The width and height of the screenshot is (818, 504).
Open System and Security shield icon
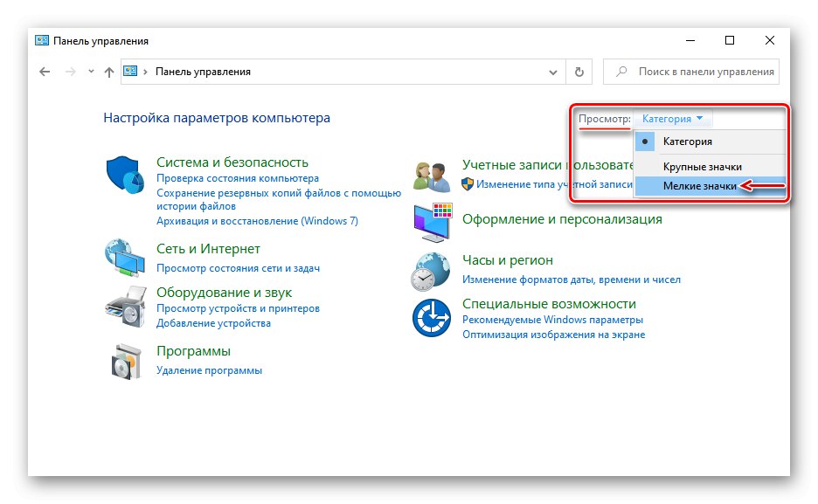(125, 175)
